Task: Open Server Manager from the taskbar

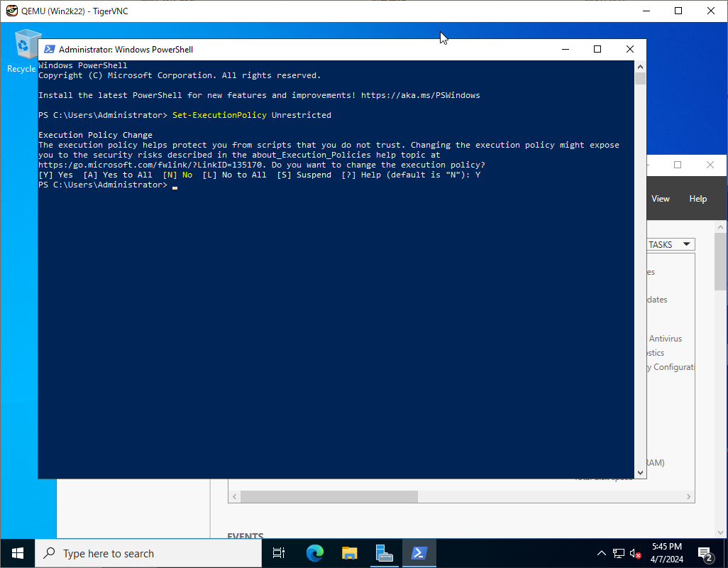Action: [384, 553]
